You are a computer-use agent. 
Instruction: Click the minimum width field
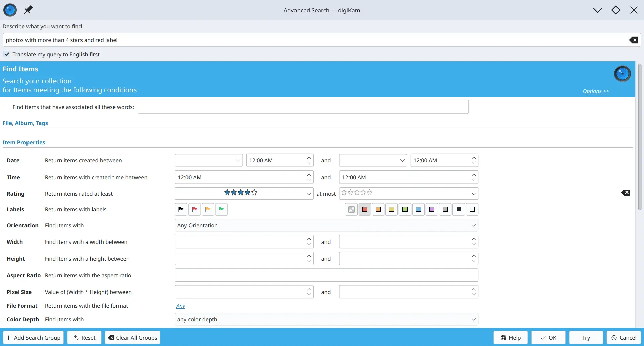(x=244, y=242)
